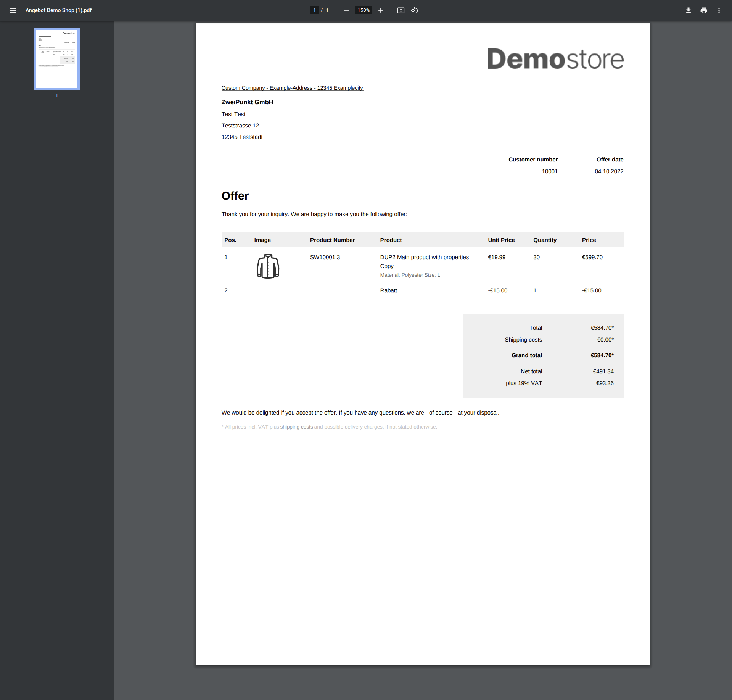Click the recipient name 'Test Test'
Screen dimensions: 732x700
pyautogui.click(x=233, y=114)
